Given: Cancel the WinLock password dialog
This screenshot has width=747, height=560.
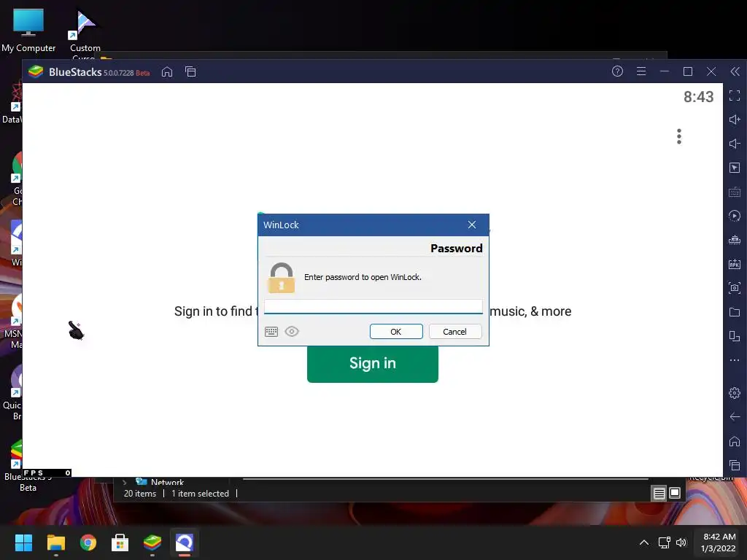Looking at the screenshot, I should click(x=455, y=332).
